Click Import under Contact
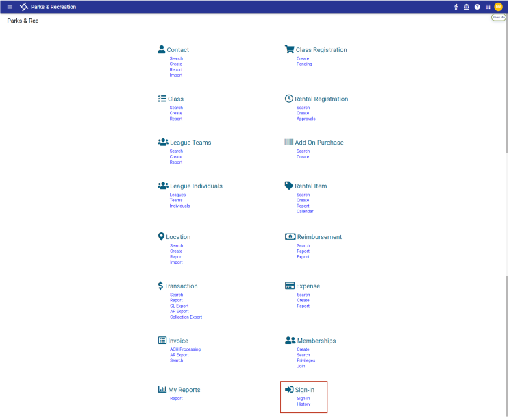The image size is (509, 420). pyautogui.click(x=176, y=75)
